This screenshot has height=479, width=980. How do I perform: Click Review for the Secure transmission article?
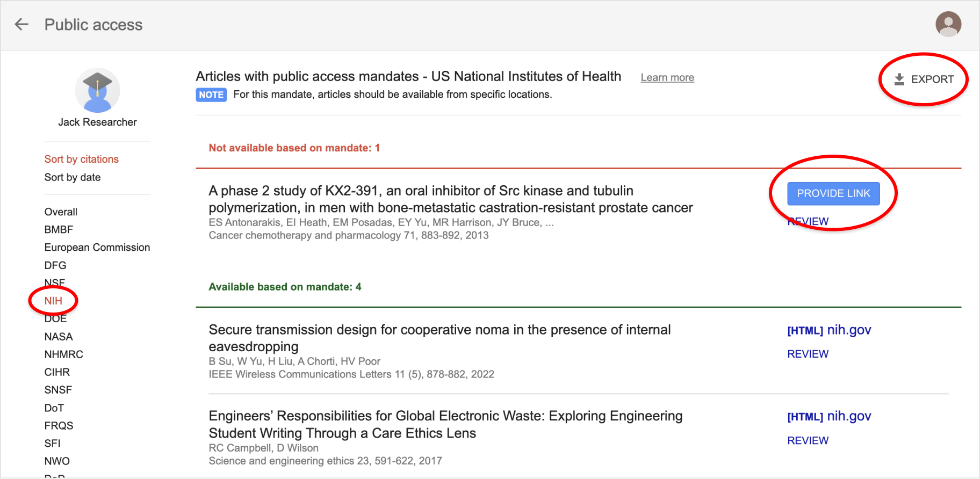coord(808,354)
